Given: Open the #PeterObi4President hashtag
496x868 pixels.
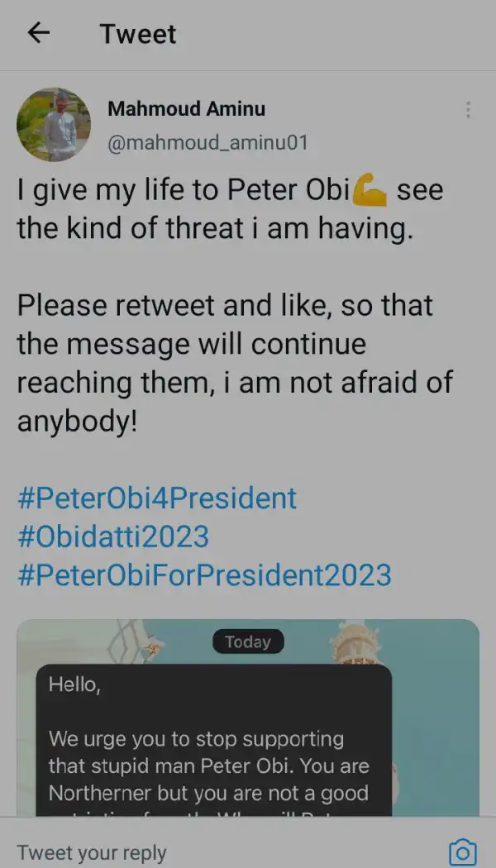Looking at the screenshot, I should click(x=157, y=498).
